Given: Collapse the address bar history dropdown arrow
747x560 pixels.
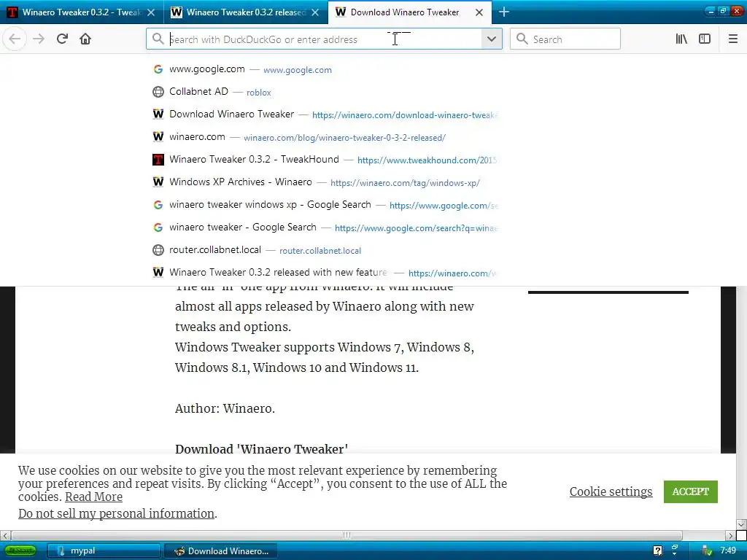Looking at the screenshot, I should 492,39.
